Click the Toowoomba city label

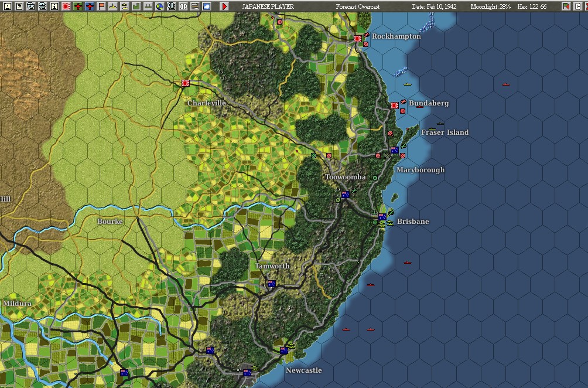point(346,177)
